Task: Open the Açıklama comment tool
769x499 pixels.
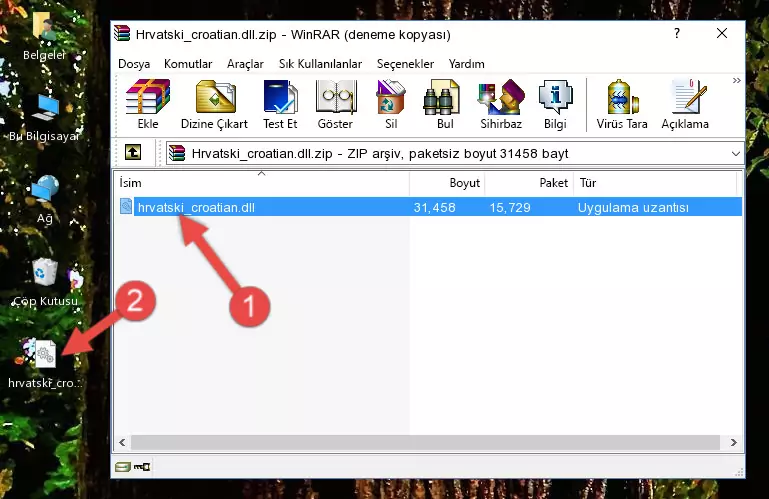Action: pos(685,105)
